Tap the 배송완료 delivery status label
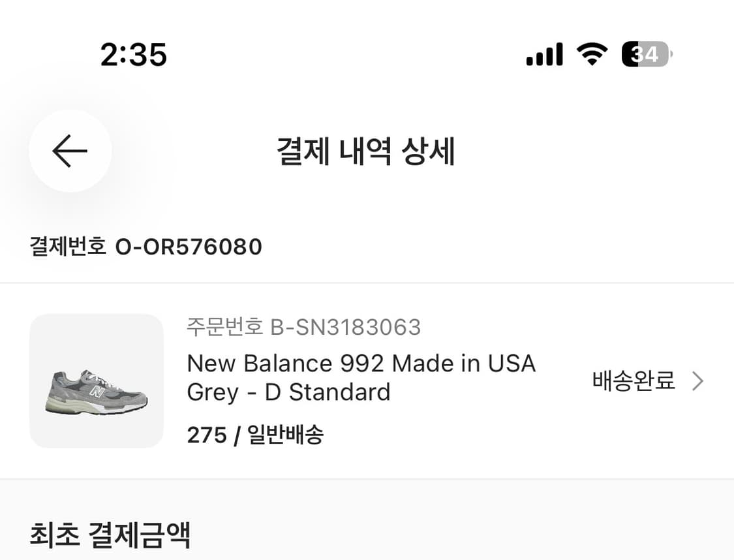This screenshot has width=734, height=560. pyautogui.click(x=633, y=380)
